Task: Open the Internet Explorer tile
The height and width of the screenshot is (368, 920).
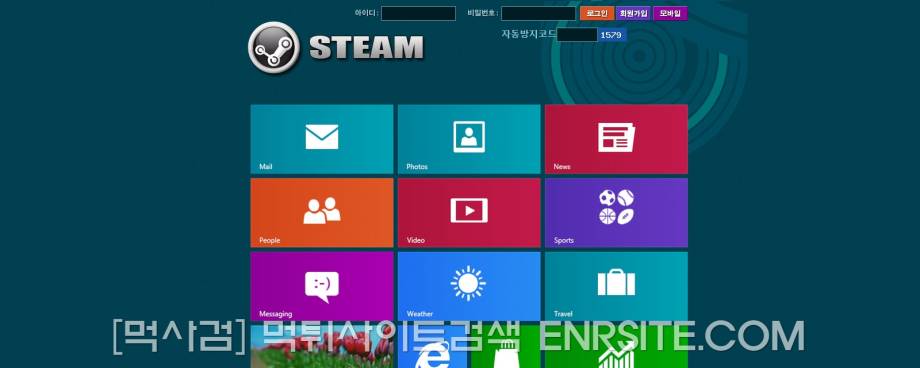Action: click(432, 348)
